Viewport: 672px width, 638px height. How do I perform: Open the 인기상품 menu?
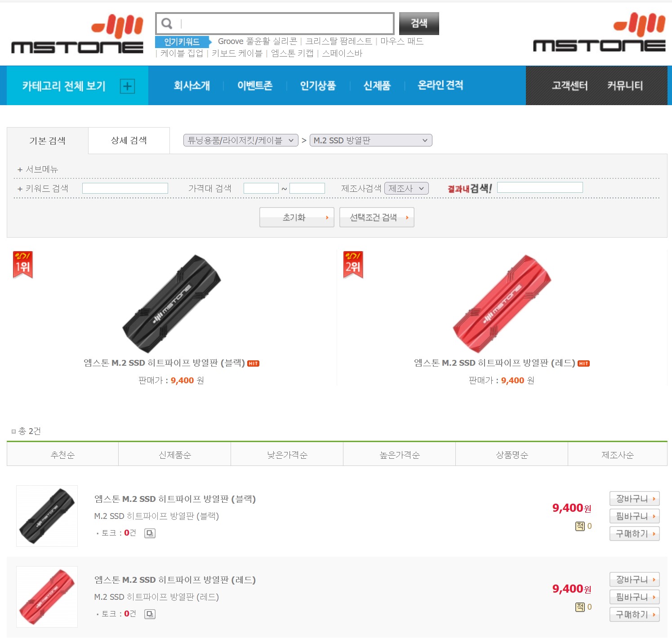pyautogui.click(x=318, y=85)
